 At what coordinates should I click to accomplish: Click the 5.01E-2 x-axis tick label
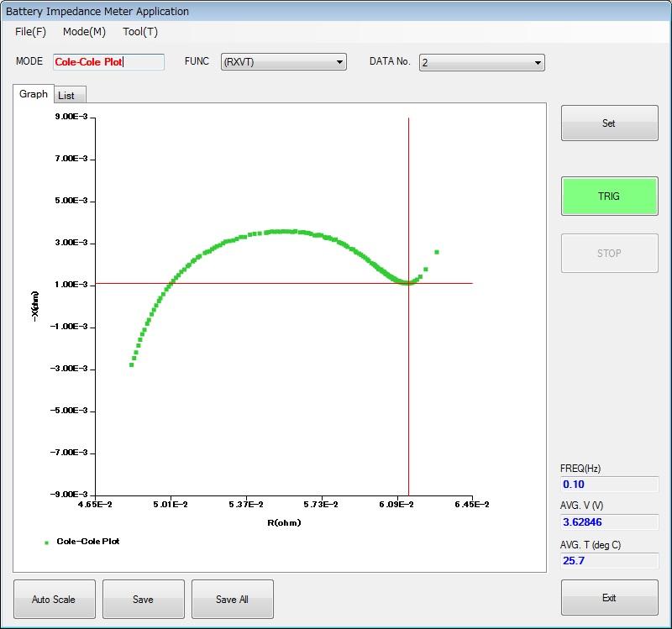(171, 505)
